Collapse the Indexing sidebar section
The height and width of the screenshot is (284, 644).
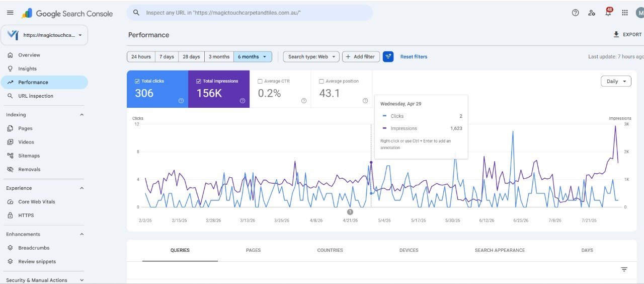click(x=82, y=115)
